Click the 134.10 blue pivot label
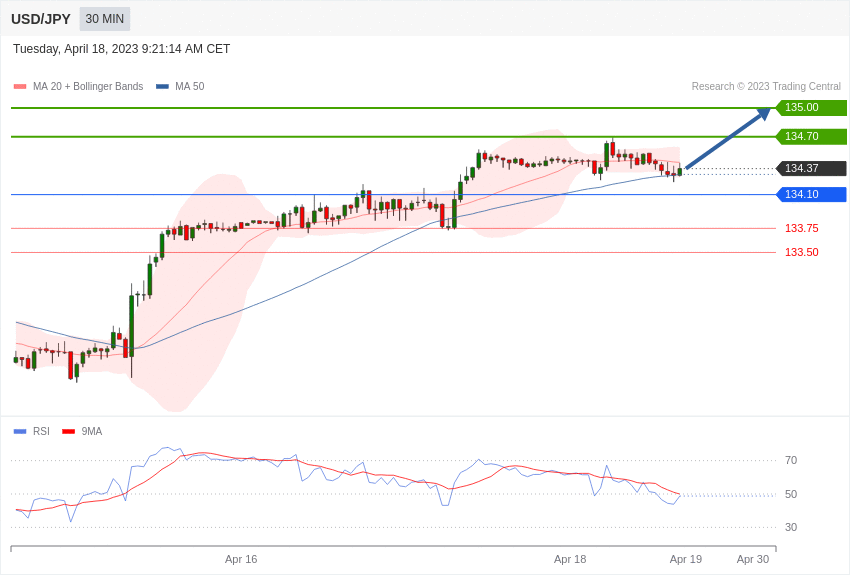Image resolution: width=850 pixels, height=576 pixels. click(x=811, y=195)
